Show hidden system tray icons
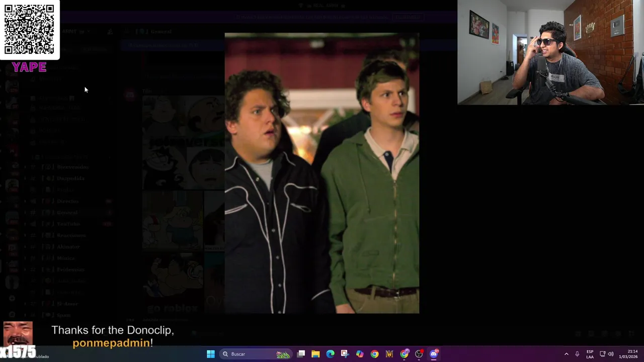 [x=566, y=354]
